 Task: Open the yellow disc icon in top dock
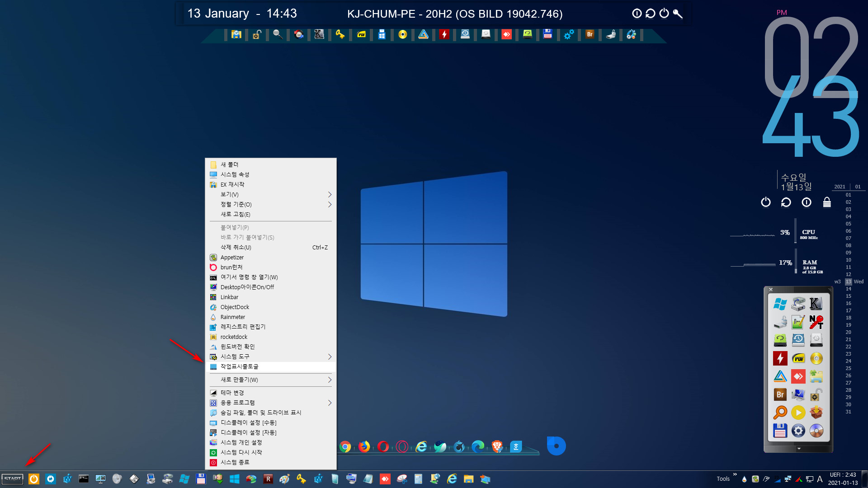(x=402, y=34)
